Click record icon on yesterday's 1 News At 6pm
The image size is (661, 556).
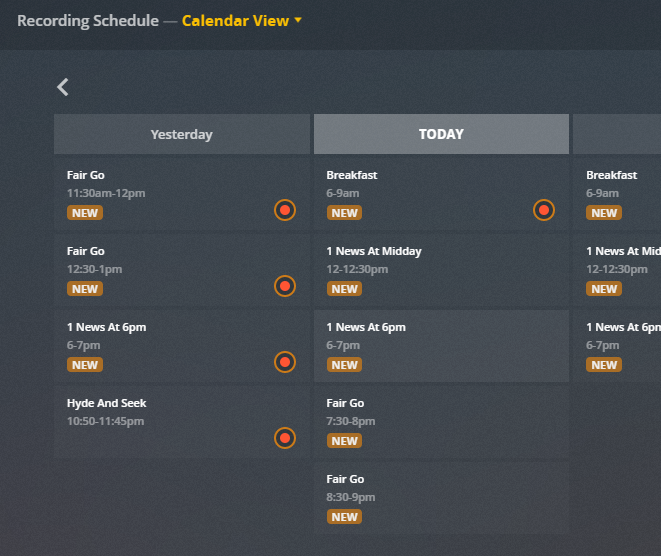[x=285, y=362]
